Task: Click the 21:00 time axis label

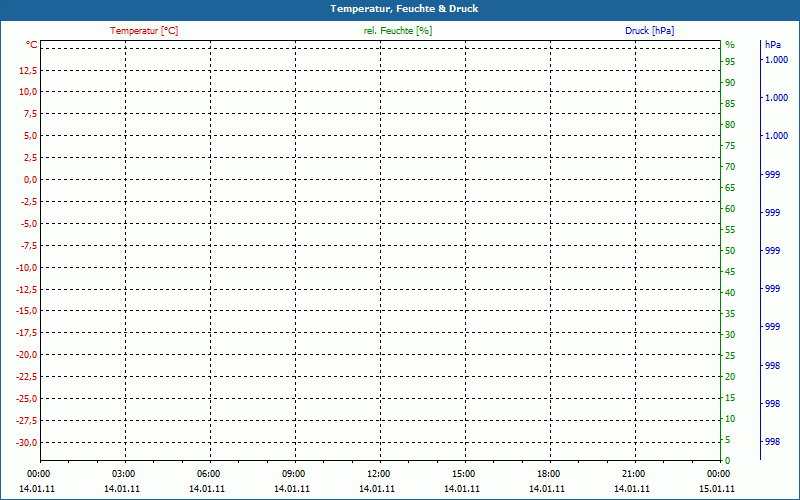Action: click(x=634, y=474)
